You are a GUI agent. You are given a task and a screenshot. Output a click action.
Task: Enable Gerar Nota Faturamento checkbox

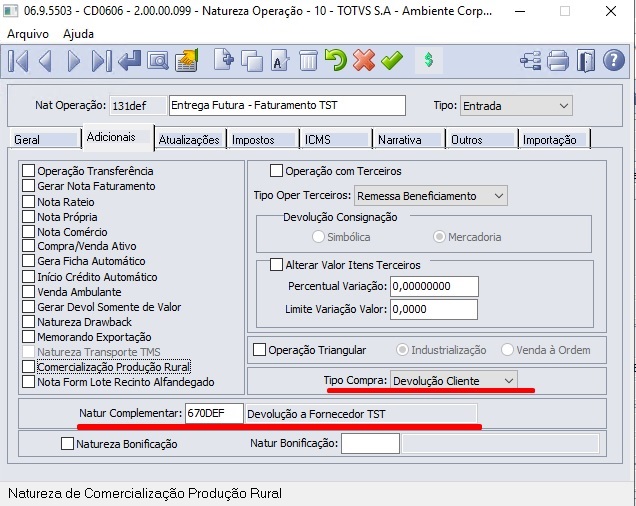[x=28, y=185]
